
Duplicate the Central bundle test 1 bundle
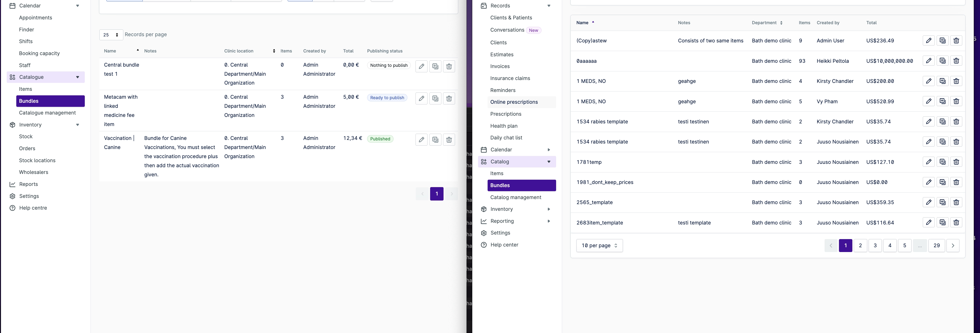coord(435,66)
